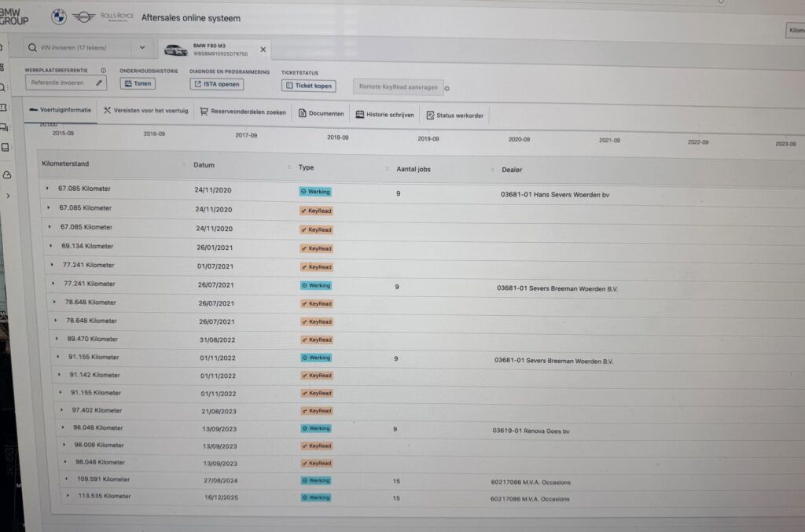The image size is (805, 532).
Task: Expand the 89.470 Kilometer row
Action: tap(57, 339)
